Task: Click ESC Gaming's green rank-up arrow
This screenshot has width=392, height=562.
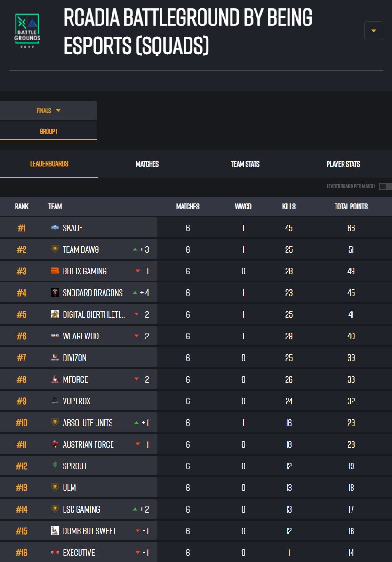Action: pyautogui.click(x=135, y=509)
